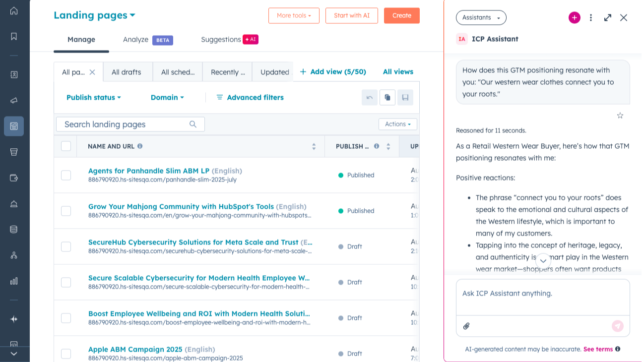Switch to the Analyze tab
The width and height of the screenshot is (644, 362).
[135, 40]
